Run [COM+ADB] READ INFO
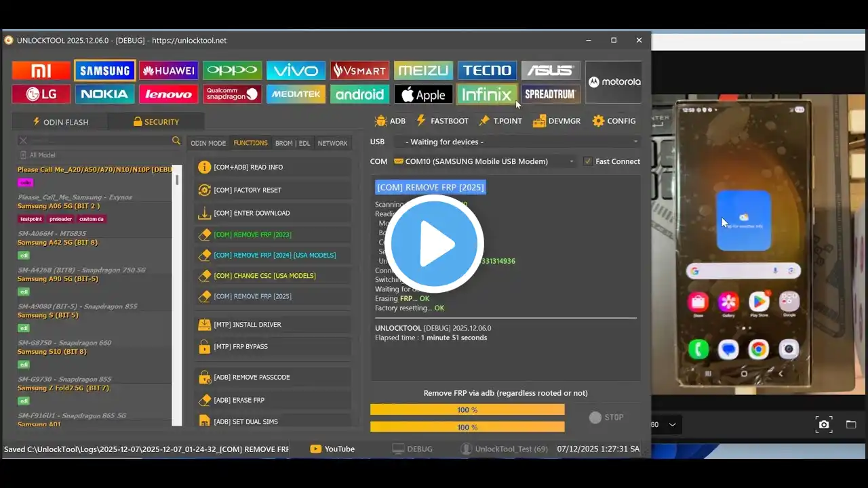The image size is (868, 488). (273, 167)
